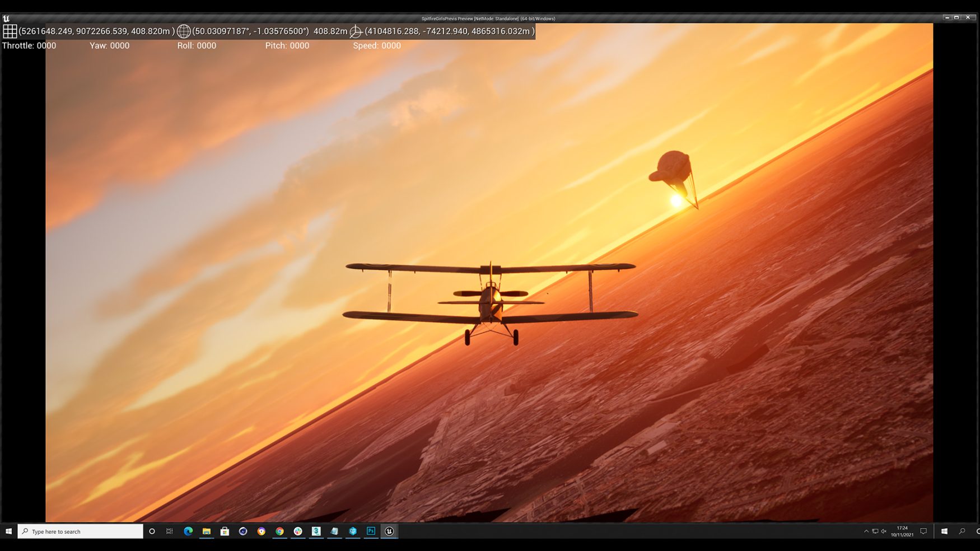Open Slack from the taskbar
This screenshot has width=980, height=551.
coord(298,531)
